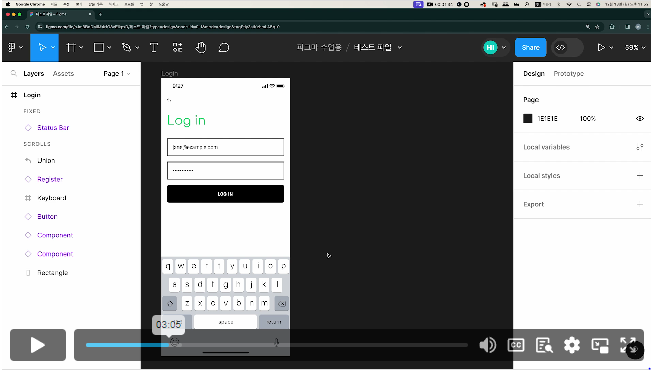Viewport: 651px width, 370px height.
Task: Add an export setting
Action: click(x=640, y=204)
